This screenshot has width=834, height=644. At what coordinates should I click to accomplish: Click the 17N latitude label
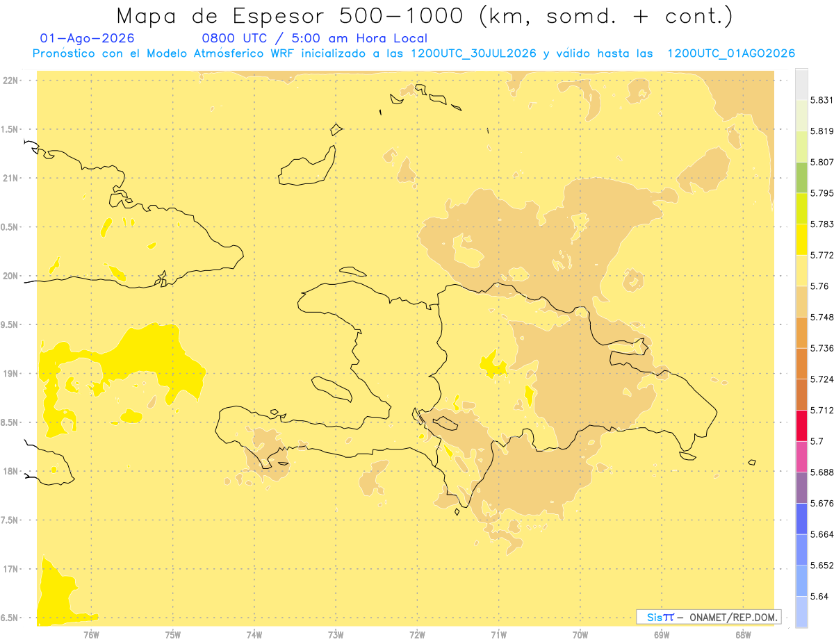tap(10, 569)
